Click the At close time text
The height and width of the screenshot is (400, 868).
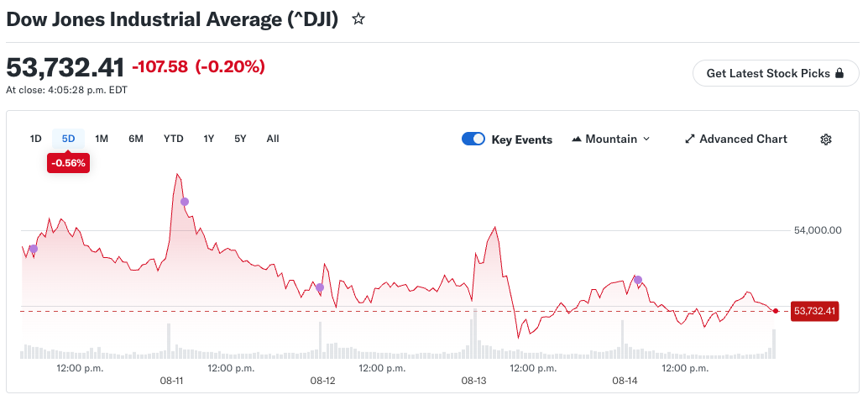pos(66,89)
